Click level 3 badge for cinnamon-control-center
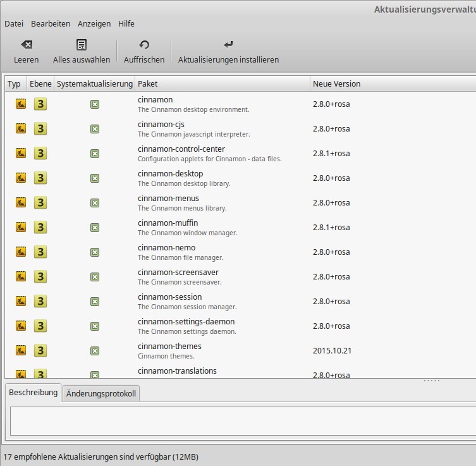The height and width of the screenshot is (466, 476). tap(40, 153)
